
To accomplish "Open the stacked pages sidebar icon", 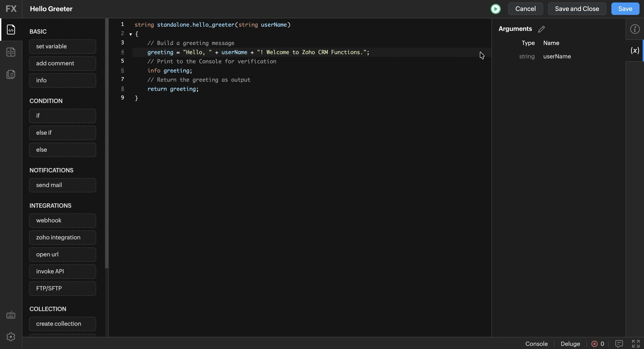I will (x=11, y=74).
